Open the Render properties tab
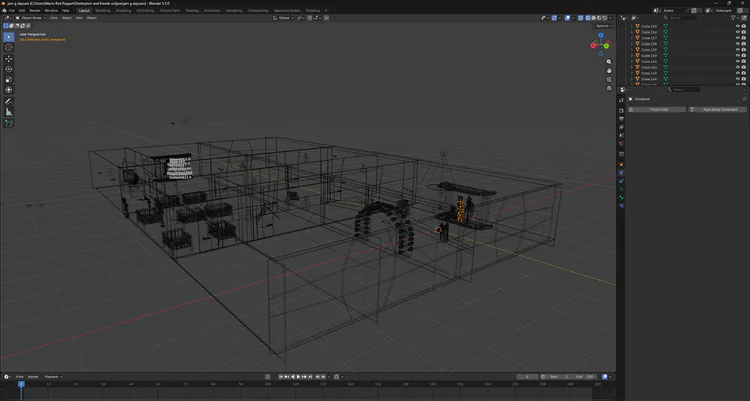Viewport: 750px width, 401px height. pyautogui.click(x=621, y=111)
